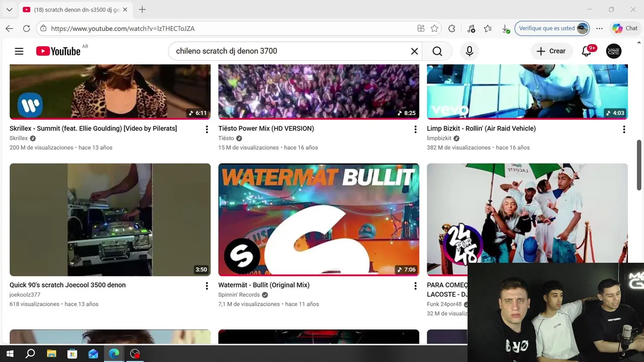Click the magnifier search button
This screenshot has height=362, width=644.
(x=437, y=51)
